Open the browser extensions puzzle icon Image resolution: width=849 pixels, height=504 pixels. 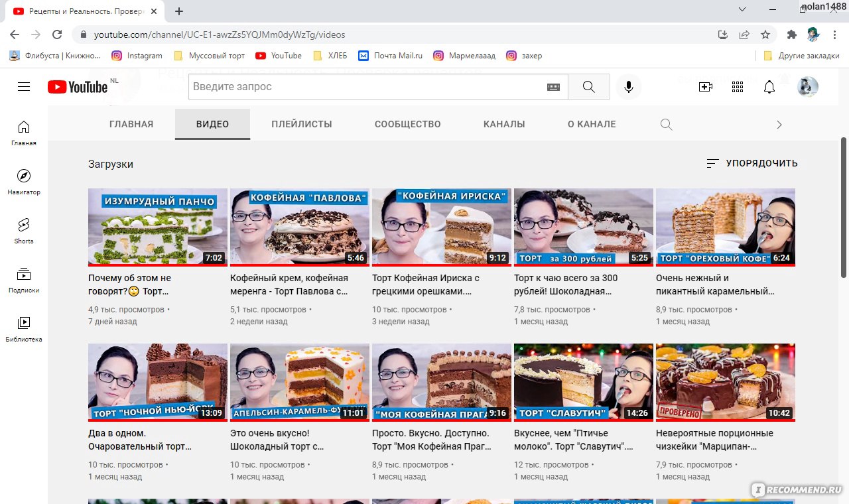pyautogui.click(x=791, y=34)
